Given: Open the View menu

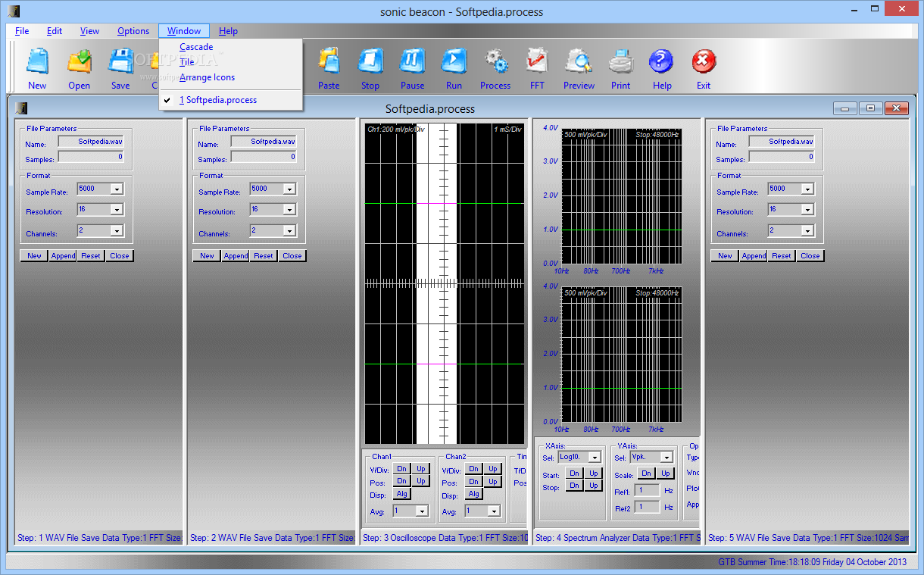Looking at the screenshot, I should 89,31.
